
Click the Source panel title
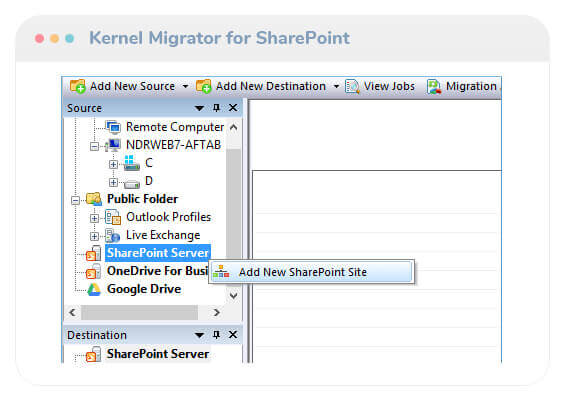[x=84, y=108]
